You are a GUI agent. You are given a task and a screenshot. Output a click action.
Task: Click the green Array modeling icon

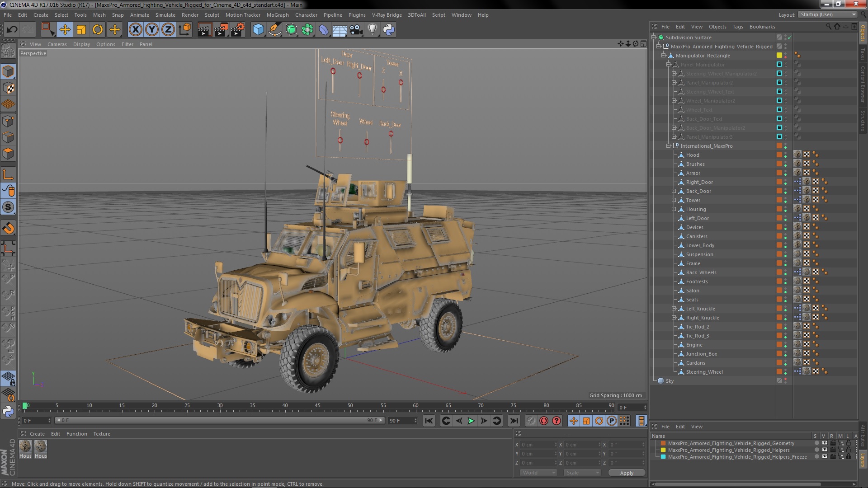(307, 30)
